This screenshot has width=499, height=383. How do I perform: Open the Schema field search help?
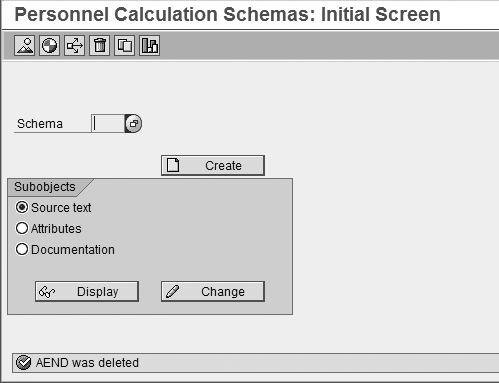tap(133, 124)
